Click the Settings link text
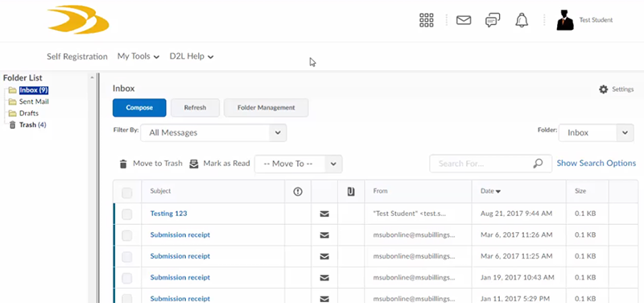The image size is (644, 303). 622,89
